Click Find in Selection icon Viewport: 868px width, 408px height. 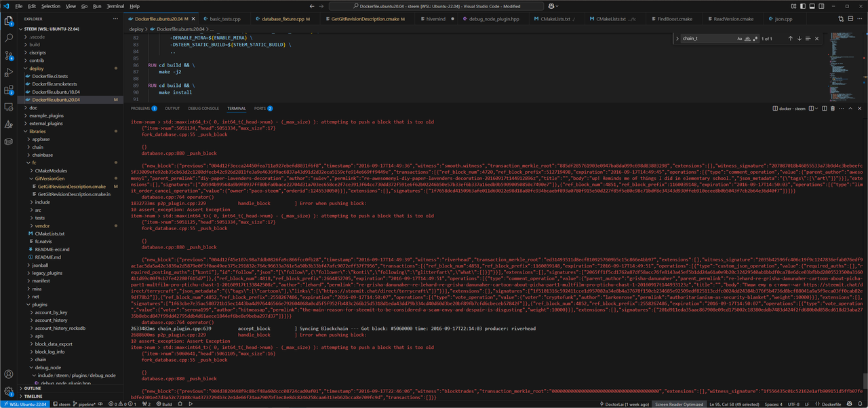pos(808,39)
